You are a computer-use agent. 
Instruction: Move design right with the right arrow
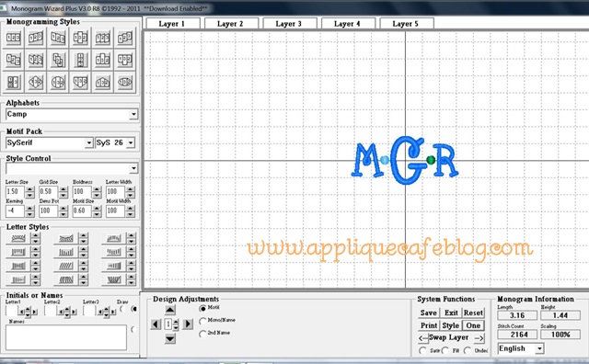188,324
